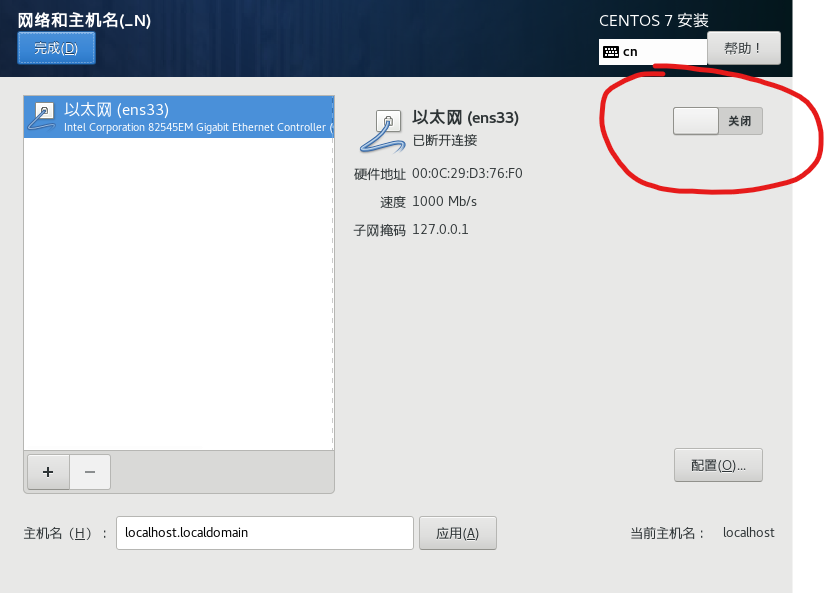Open the 配置(O)... configure dialog
The image size is (824, 593).
718,465
